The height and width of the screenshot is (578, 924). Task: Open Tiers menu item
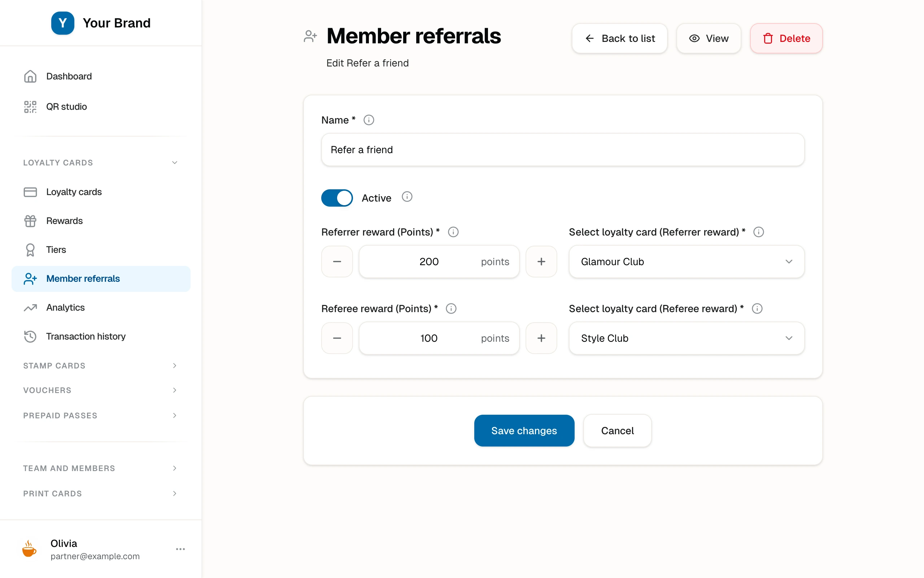coord(101,250)
